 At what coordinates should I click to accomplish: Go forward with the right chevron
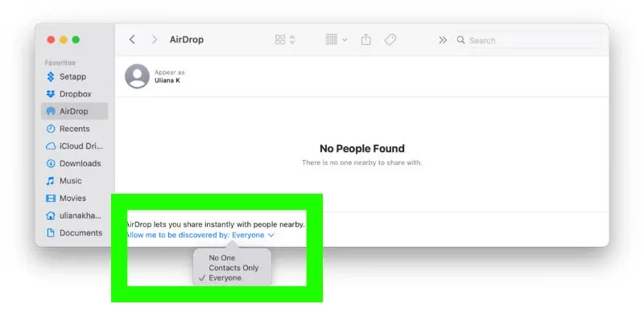click(155, 39)
